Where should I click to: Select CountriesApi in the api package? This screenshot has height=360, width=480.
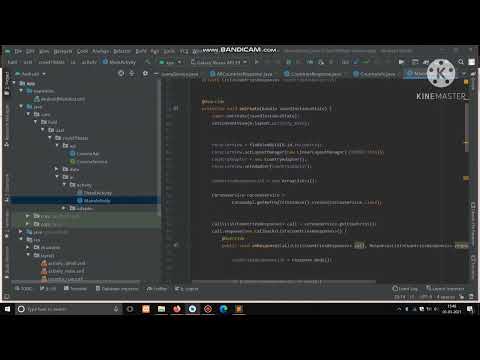tap(84, 154)
